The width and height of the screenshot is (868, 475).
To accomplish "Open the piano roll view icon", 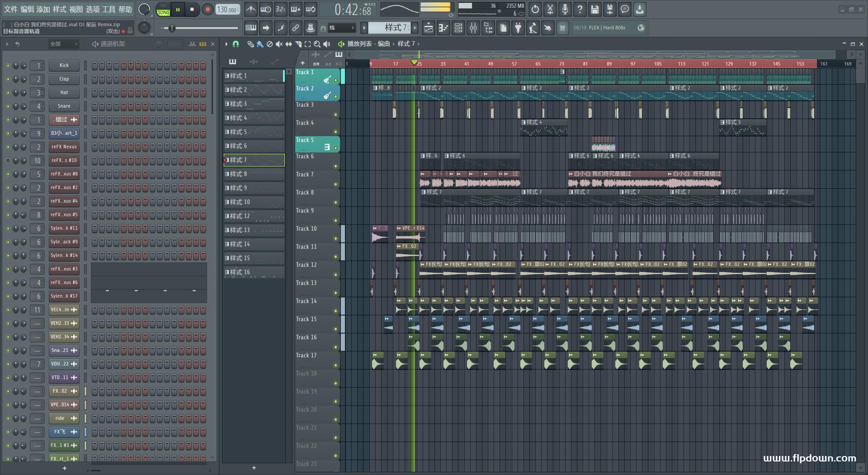I will (443, 28).
